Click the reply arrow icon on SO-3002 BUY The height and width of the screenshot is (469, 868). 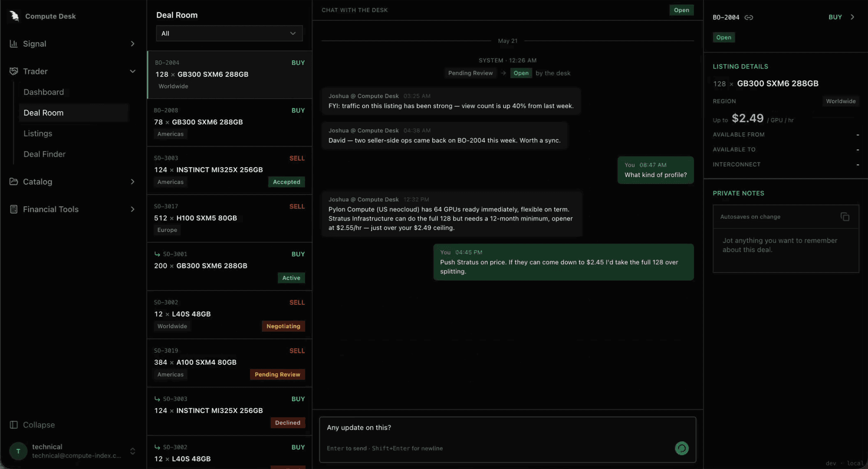(x=157, y=447)
